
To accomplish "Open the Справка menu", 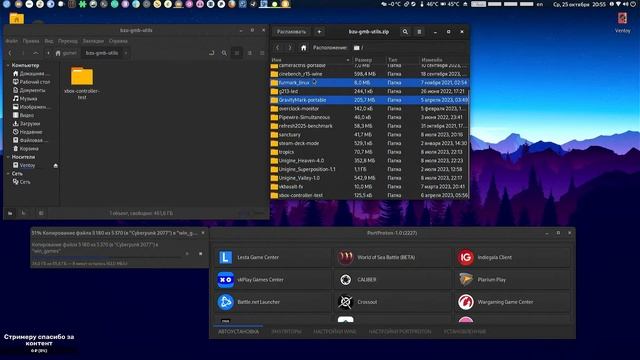I will pos(118,41).
